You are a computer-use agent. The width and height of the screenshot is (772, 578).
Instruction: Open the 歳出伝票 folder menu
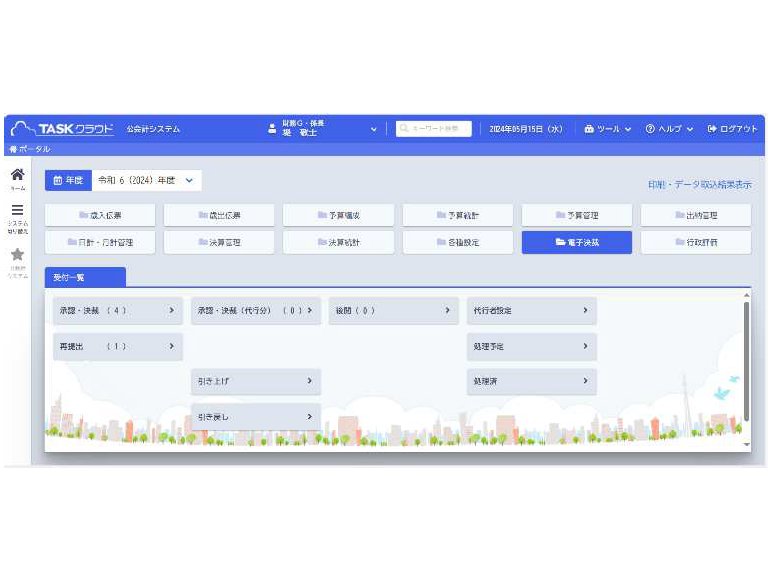(219, 215)
